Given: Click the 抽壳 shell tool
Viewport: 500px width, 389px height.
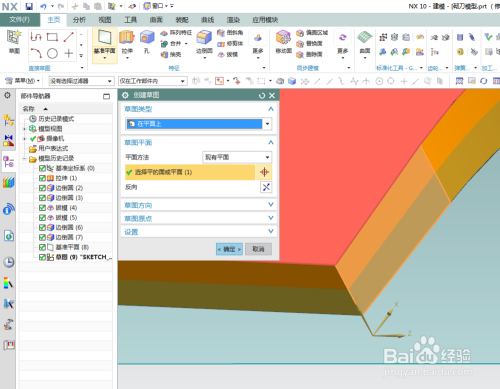Looking at the screenshot, I should [171, 54].
